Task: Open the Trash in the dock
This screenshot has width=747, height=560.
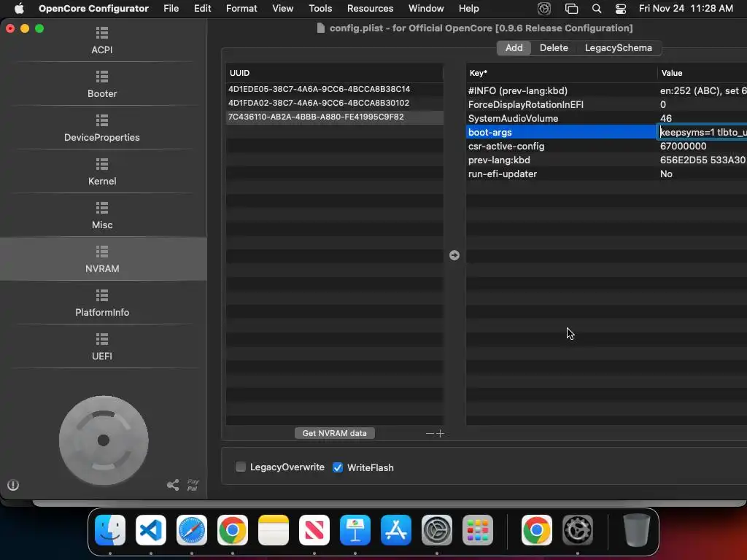Action: coord(636,530)
